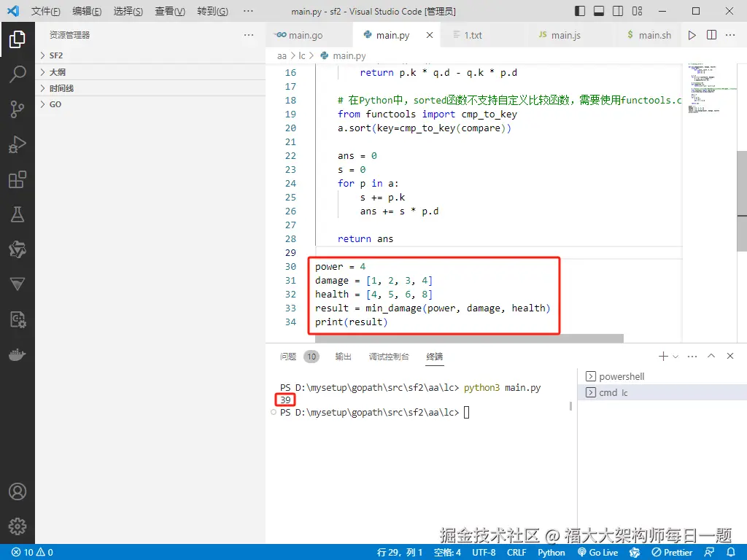This screenshot has width=747, height=560.
Task: Click line and column status 行 29, 列 1
Action: point(399,553)
